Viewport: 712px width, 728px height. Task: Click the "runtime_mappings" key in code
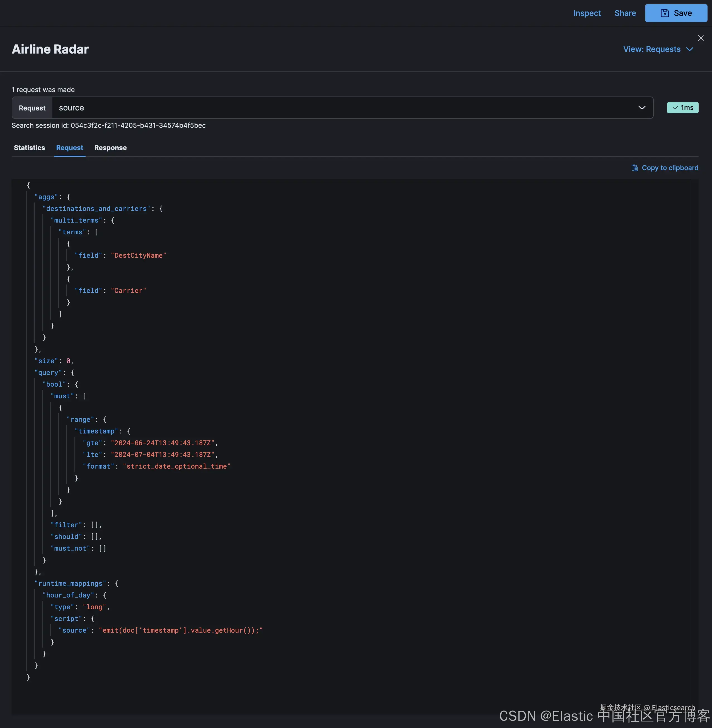click(70, 584)
